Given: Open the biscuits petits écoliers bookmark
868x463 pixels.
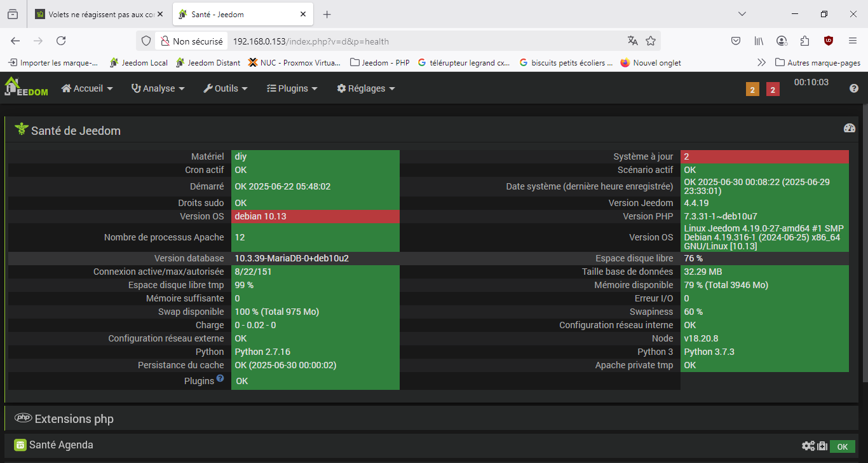Looking at the screenshot, I should point(566,62).
